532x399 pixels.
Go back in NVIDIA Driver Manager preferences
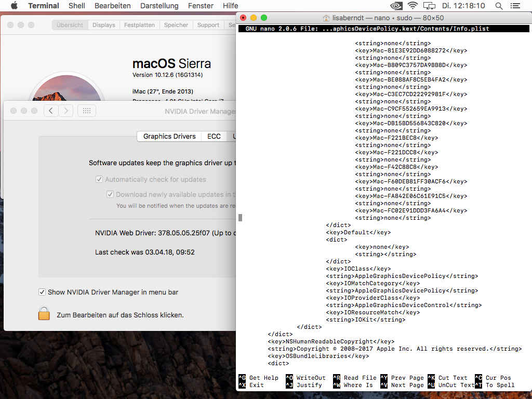click(x=51, y=111)
